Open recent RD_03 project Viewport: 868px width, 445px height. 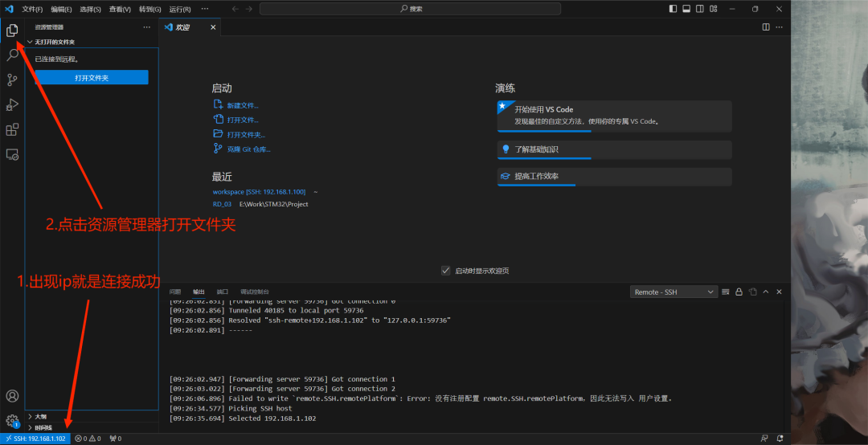pyautogui.click(x=222, y=204)
